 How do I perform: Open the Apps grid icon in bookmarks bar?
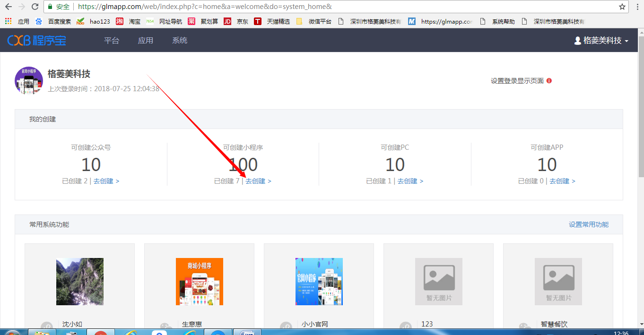(x=8, y=21)
